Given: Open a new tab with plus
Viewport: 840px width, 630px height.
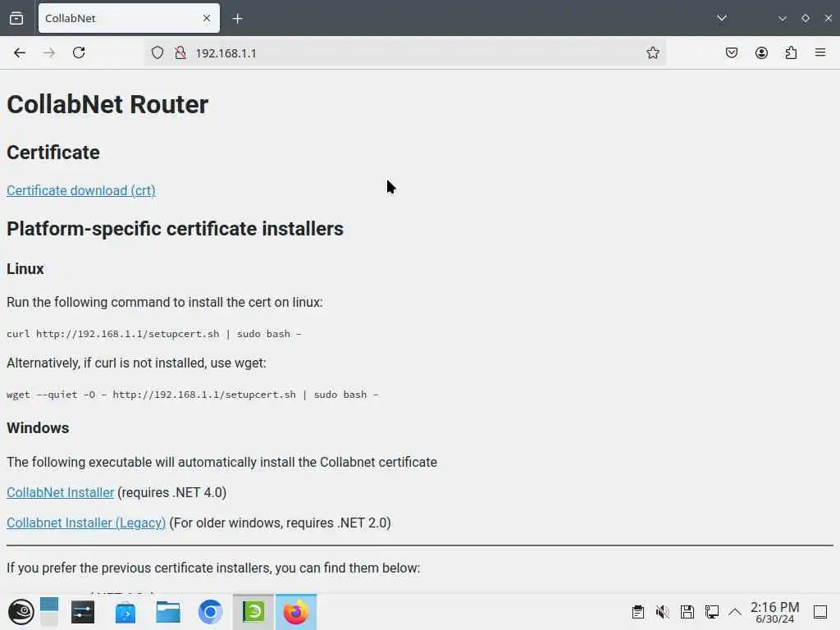Looking at the screenshot, I should pyautogui.click(x=237, y=19).
